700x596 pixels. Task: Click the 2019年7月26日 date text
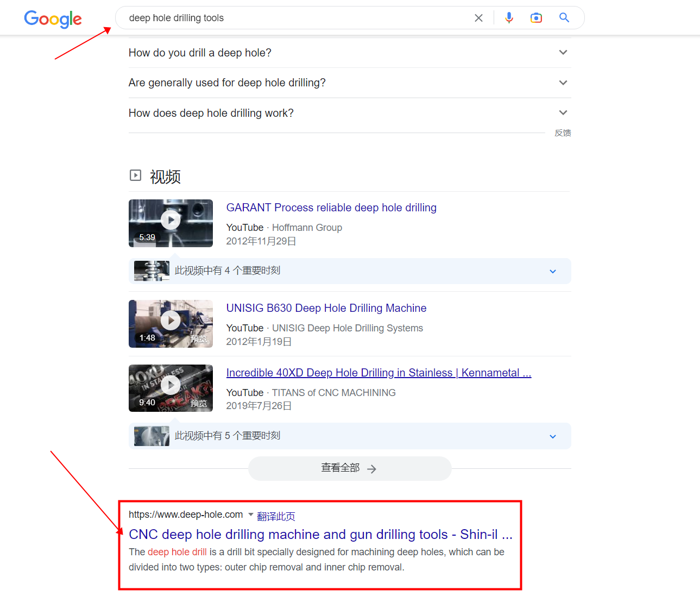259,406
